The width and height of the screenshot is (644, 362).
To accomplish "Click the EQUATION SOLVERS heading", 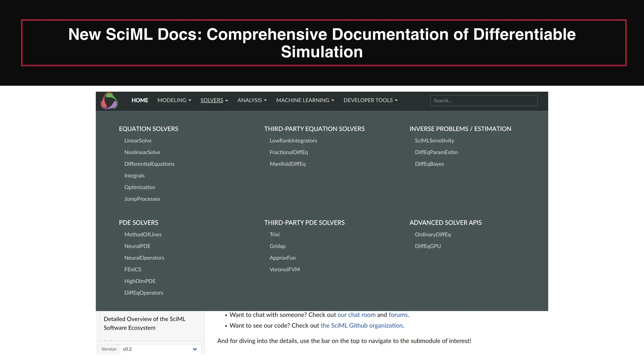I will click(x=148, y=129).
